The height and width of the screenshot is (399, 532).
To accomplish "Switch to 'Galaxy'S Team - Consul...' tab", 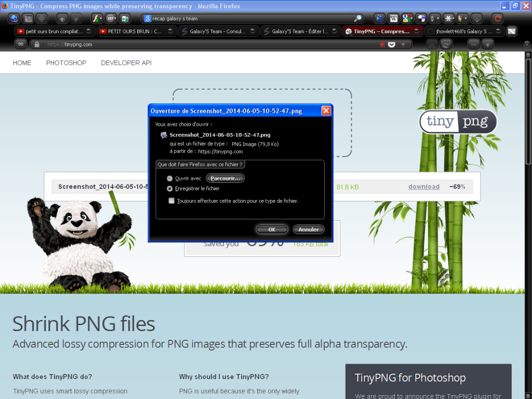I will 218,31.
